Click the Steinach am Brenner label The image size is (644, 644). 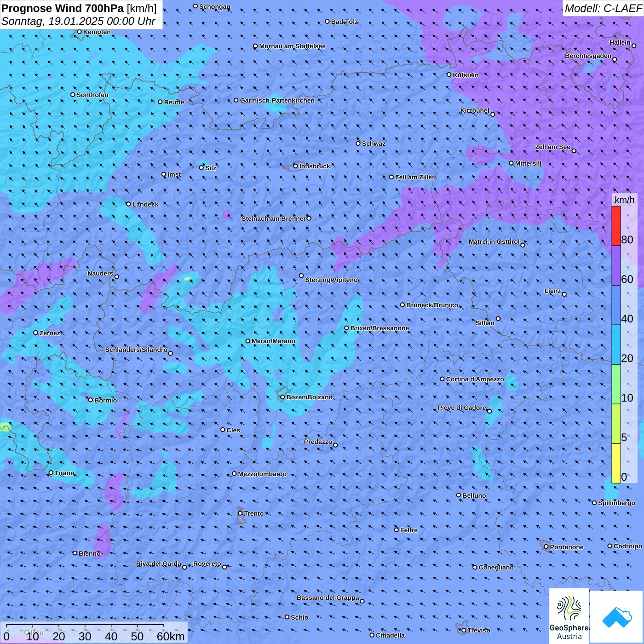click(x=273, y=218)
